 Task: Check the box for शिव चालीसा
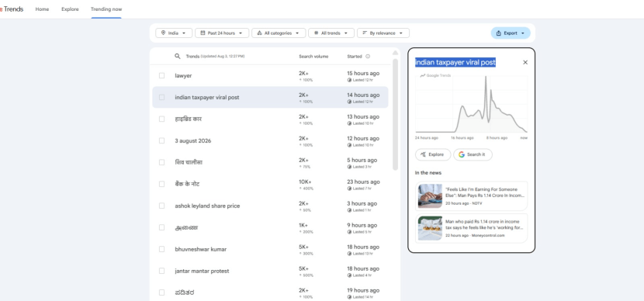point(162,162)
